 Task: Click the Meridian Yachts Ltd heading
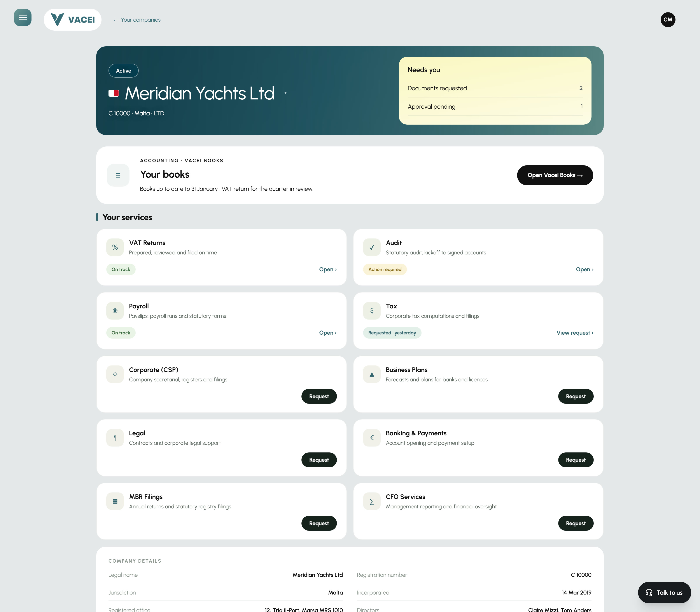tap(199, 93)
